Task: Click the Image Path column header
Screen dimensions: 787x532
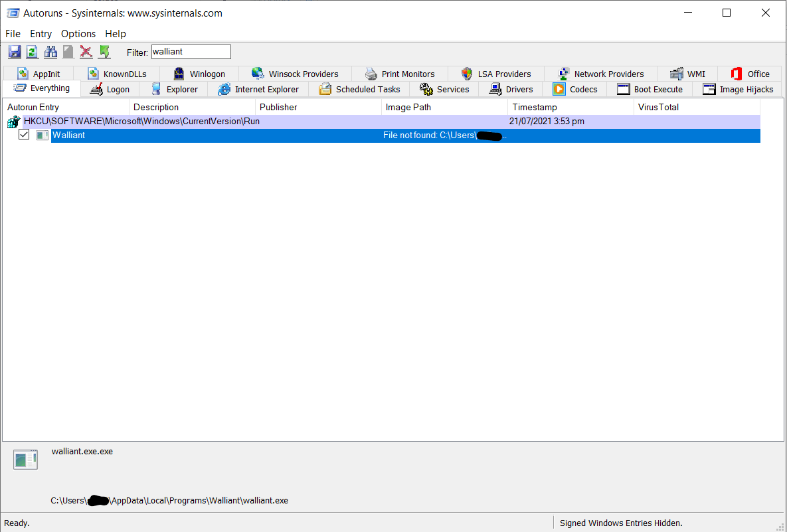Action: 445,107
